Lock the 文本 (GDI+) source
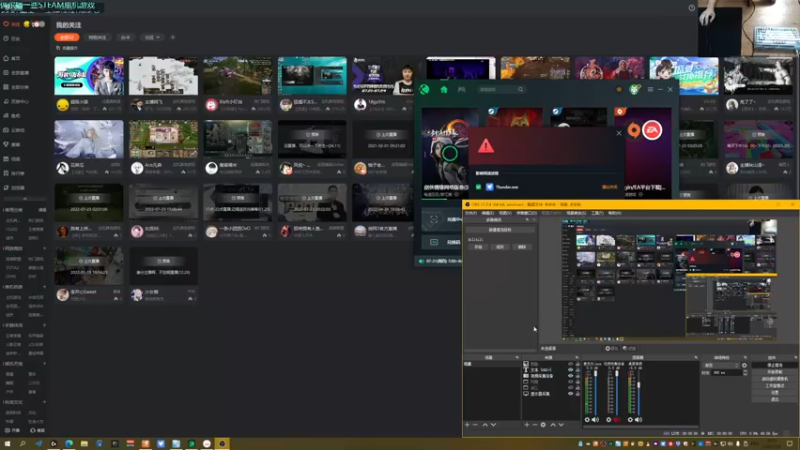Screen dimensions: 800x450 click(x=578, y=370)
